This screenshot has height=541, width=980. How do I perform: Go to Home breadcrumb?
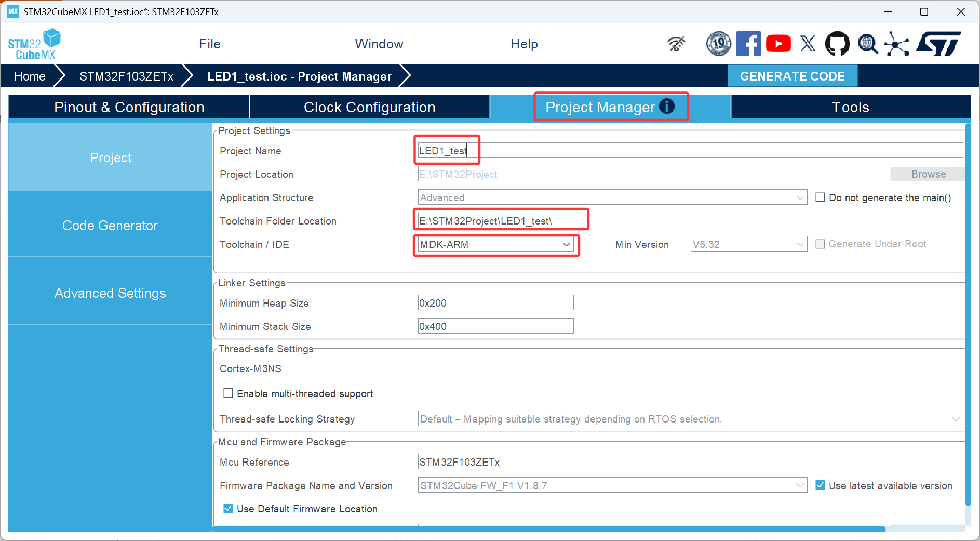click(x=30, y=76)
